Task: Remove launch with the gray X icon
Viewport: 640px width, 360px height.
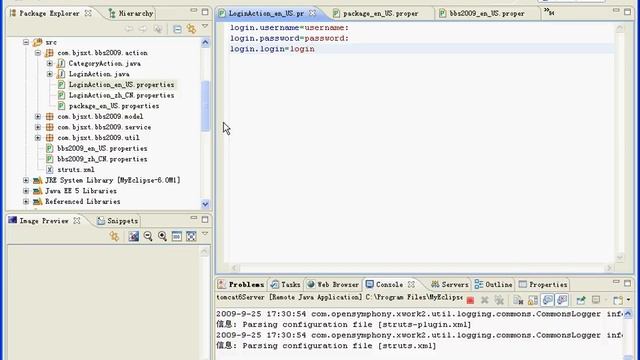Action: [484, 300]
